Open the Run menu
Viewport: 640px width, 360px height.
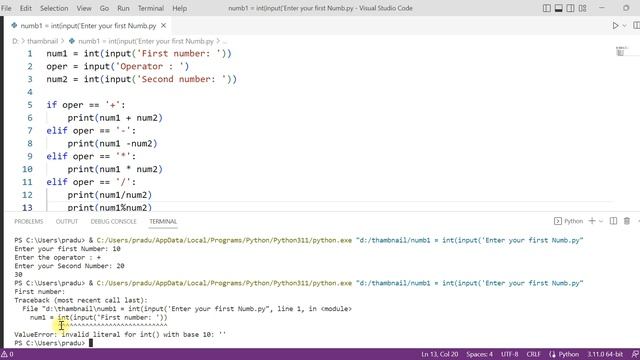(x=123, y=8)
